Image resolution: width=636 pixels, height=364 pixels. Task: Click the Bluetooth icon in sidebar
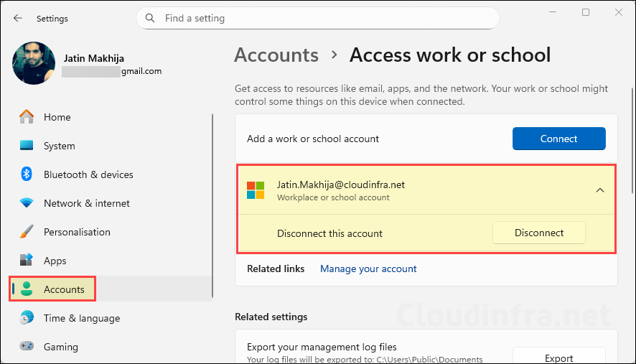tap(27, 174)
